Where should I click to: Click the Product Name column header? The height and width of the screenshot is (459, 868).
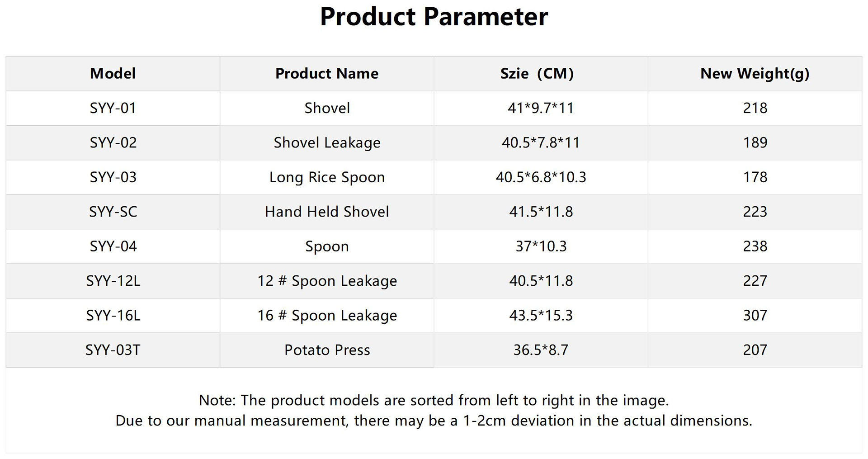[327, 74]
